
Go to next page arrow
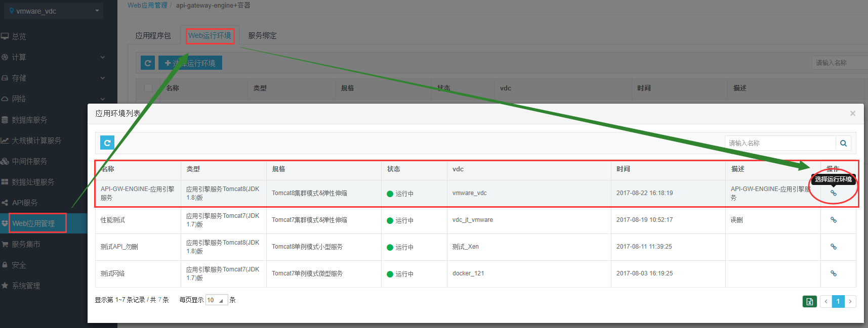click(x=850, y=301)
